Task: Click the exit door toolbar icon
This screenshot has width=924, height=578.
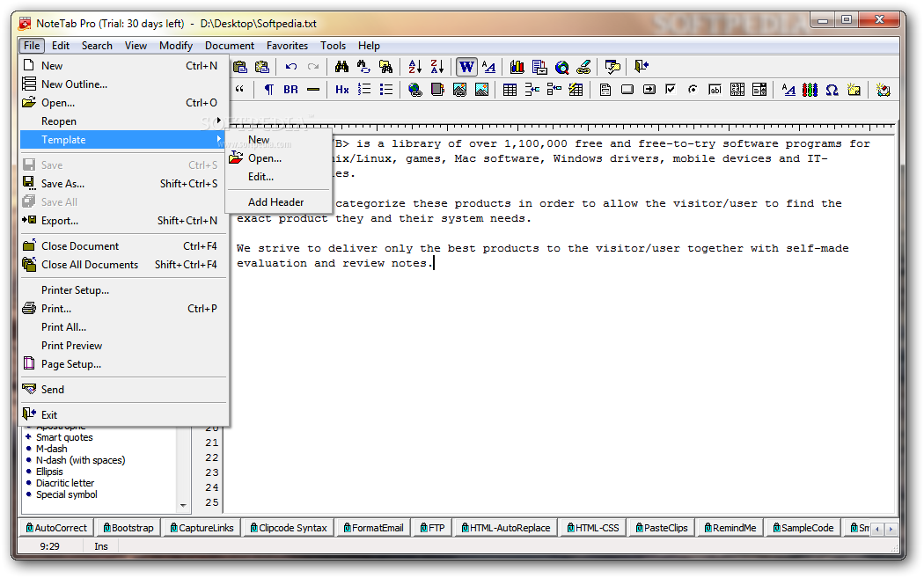Action: (x=642, y=66)
